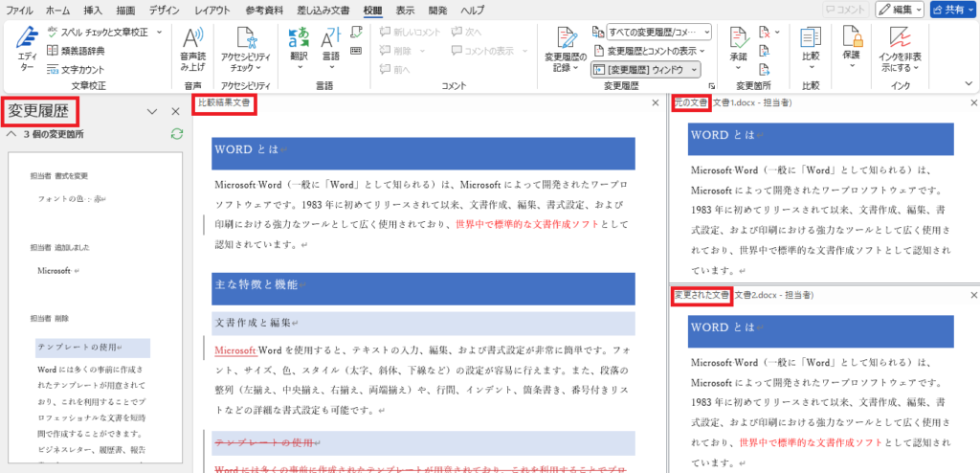Click 前へ in the コメント group
The width and height of the screenshot is (980, 473).
point(395,70)
